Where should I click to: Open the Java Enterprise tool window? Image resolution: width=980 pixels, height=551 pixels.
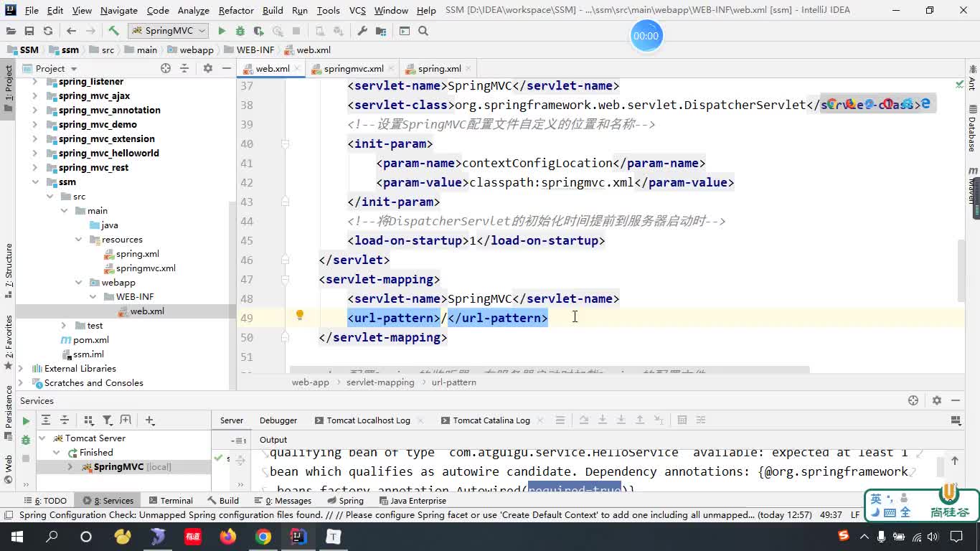click(x=412, y=501)
